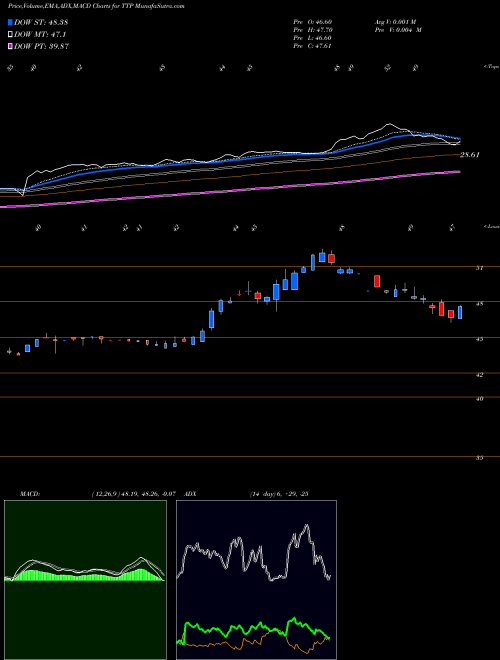Click the 40 price axis label
The image size is (500, 660).
[x=479, y=398]
